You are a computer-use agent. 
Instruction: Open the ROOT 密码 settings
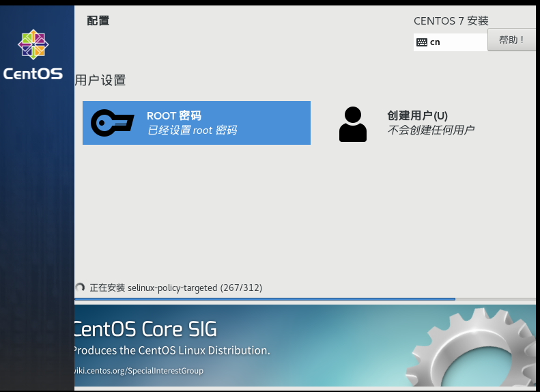[196, 123]
